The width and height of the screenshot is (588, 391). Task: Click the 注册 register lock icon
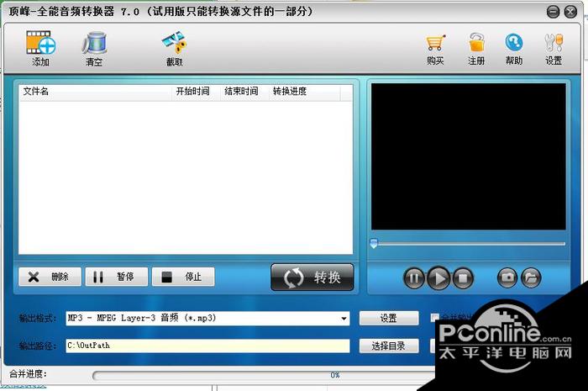(x=476, y=49)
